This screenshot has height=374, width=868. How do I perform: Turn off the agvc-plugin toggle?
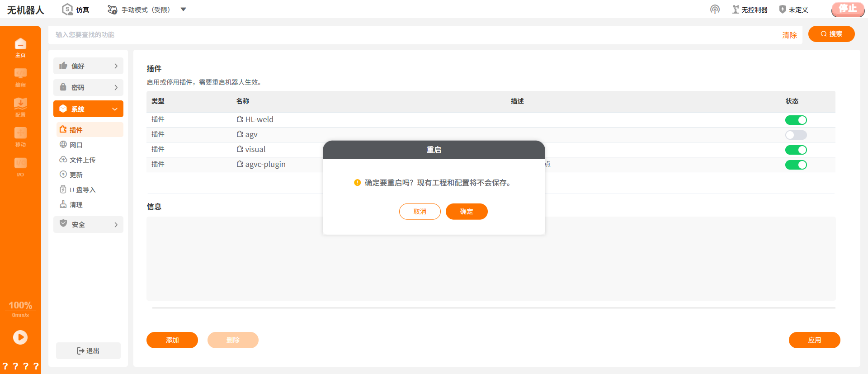pos(796,165)
